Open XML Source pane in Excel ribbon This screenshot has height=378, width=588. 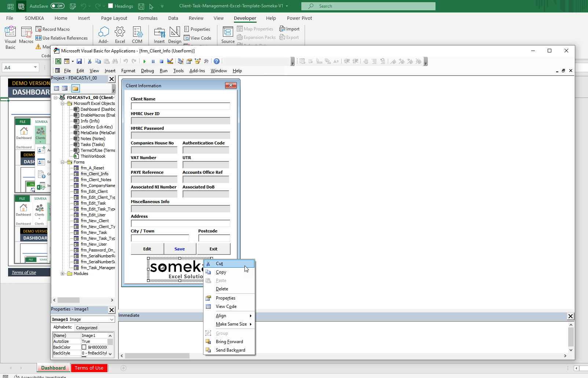(228, 35)
